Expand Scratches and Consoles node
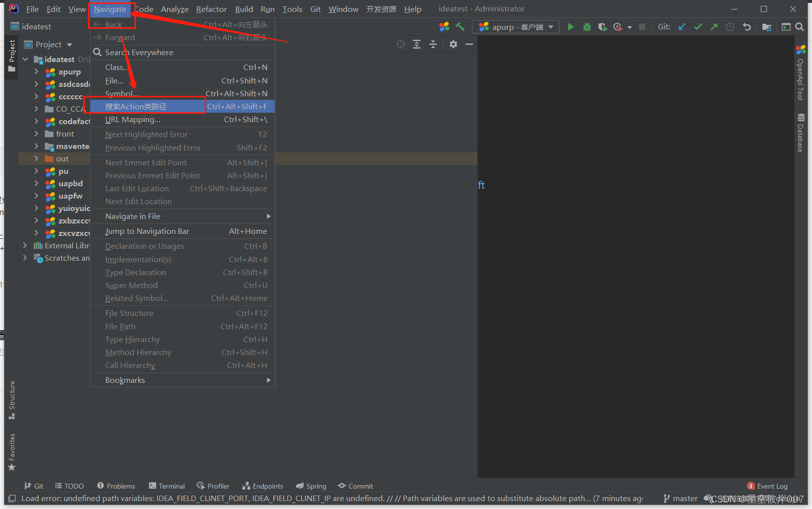Viewport: 812px width, 509px height. (x=25, y=258)
